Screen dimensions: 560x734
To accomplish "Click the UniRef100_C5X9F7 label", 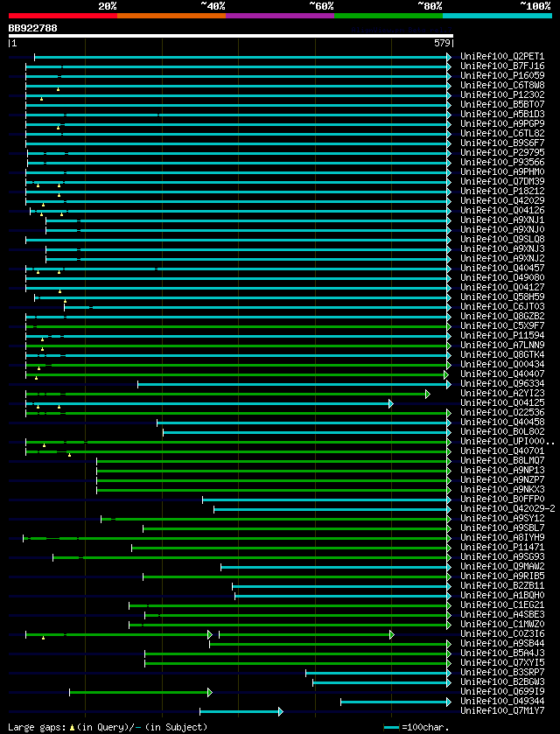I will (x=502, y=325).
